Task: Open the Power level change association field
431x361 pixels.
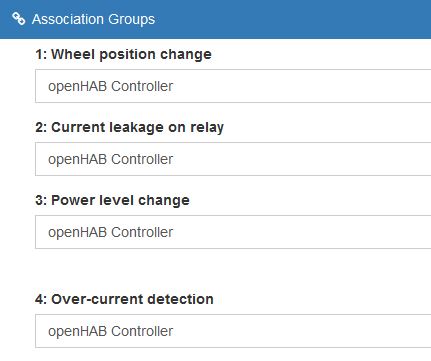Action: (x=233, y=232)
